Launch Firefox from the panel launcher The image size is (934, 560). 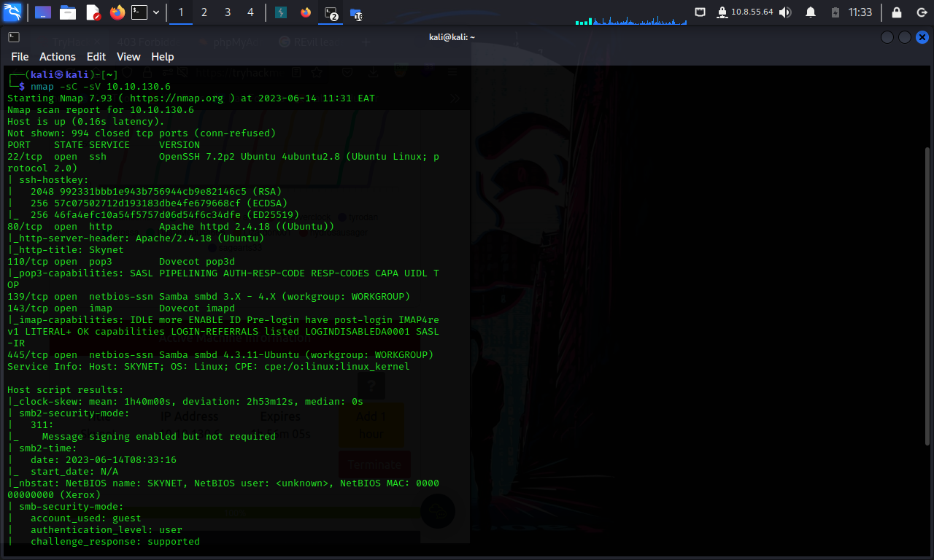[117, 12]
